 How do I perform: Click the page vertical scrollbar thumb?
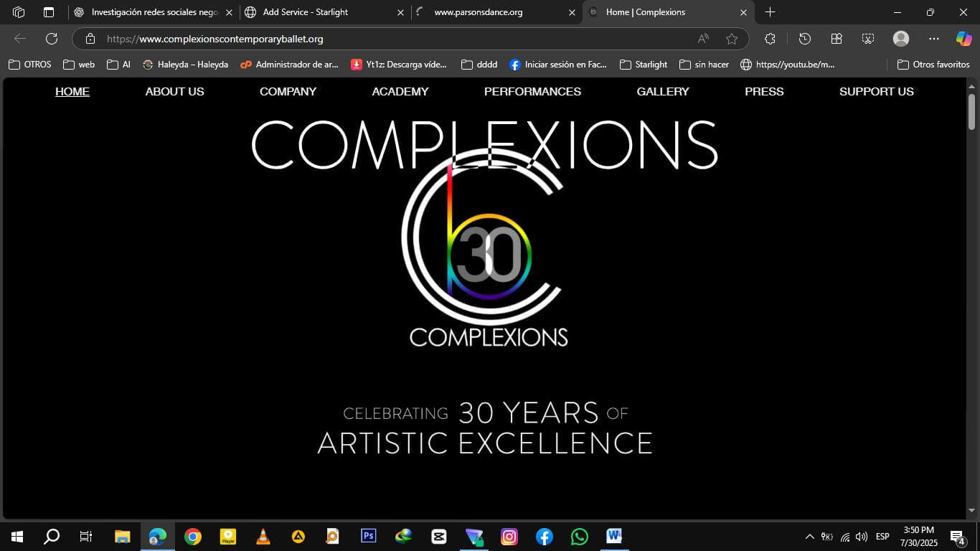[x=971, y=111]
